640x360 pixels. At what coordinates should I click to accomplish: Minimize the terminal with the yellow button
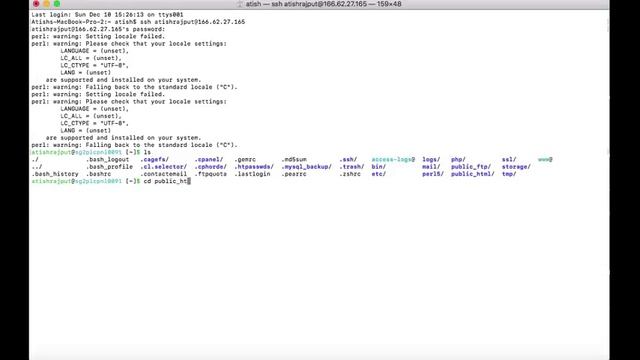coord(47,4)
